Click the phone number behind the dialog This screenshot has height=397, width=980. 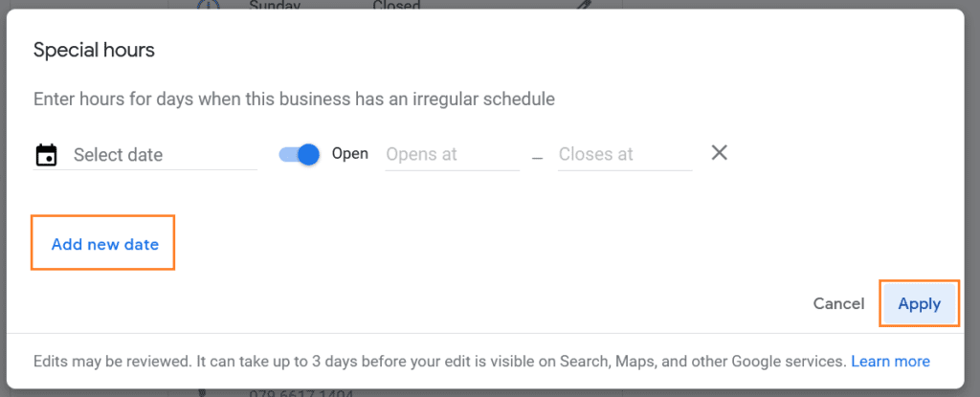pos(301,393)
